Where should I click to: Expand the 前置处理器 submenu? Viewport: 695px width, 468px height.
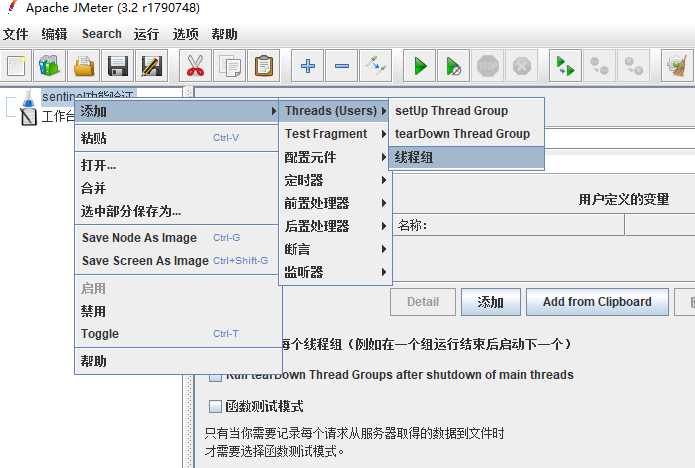click(335, 203)
